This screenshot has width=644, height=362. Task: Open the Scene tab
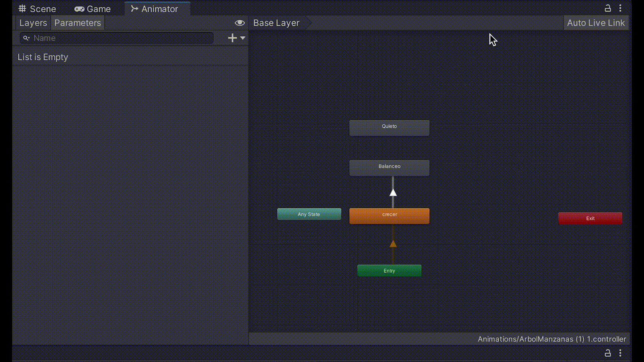[x=37, y=9]
